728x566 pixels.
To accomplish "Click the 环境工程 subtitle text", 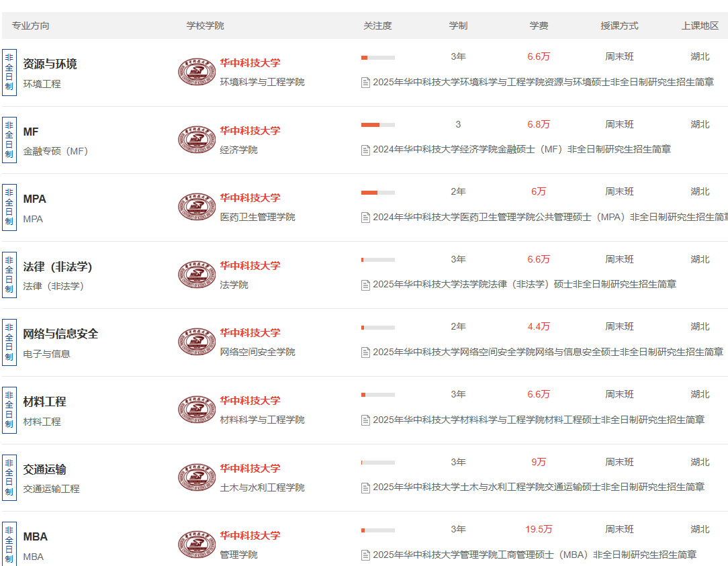I will [42, 85].
